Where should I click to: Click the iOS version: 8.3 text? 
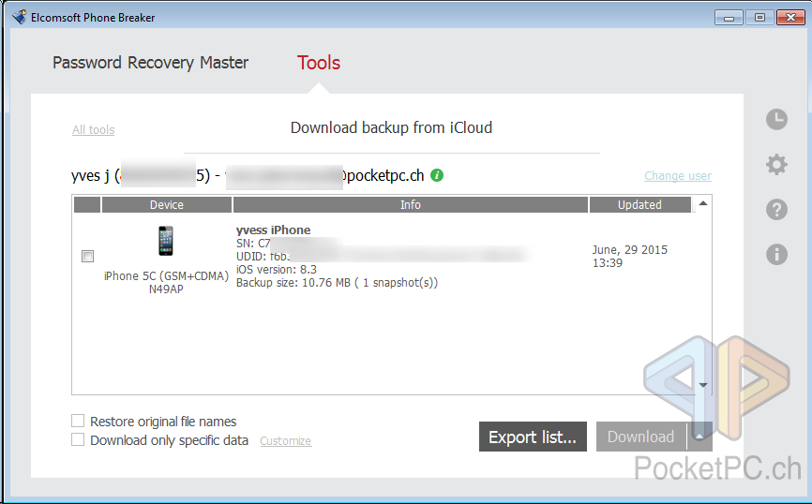(x=277, y=270)
